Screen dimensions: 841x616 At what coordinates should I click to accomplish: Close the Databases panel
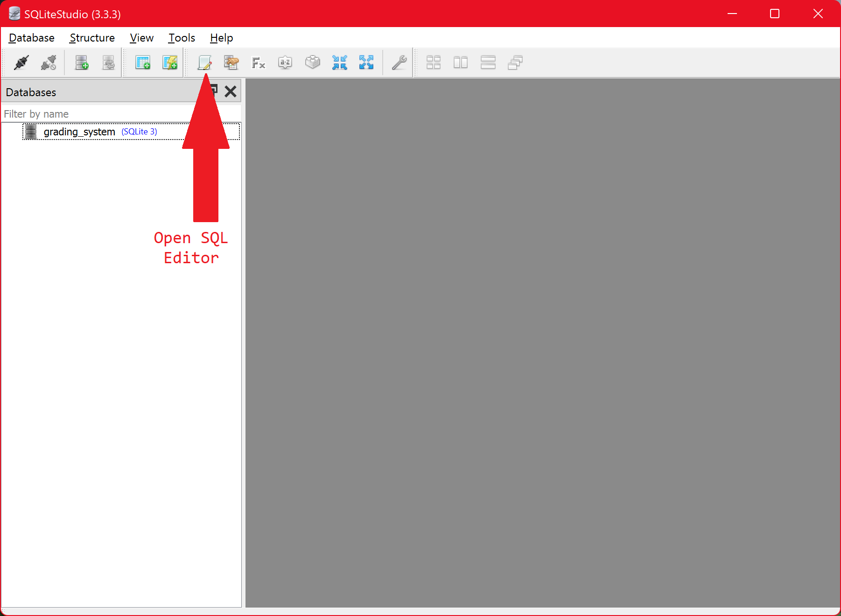click(x=231, y=91)
